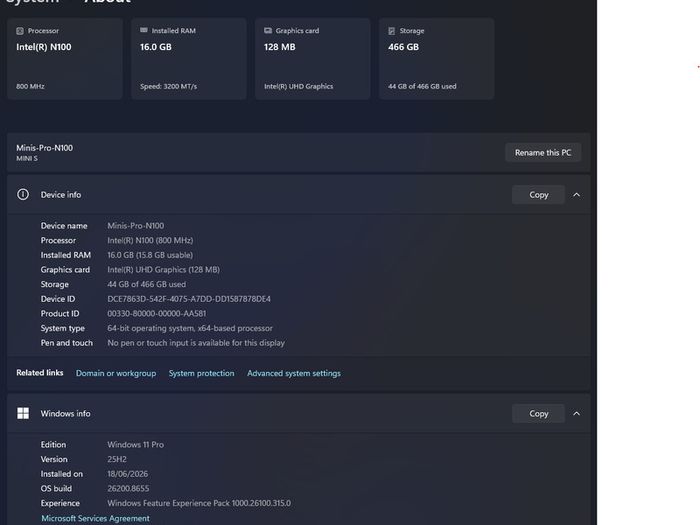The width and height of the screenshot is (700, 525).
Task: Click Intel(R) UHD Graphics text in Graphics card tile
Action: click(299, 87)
